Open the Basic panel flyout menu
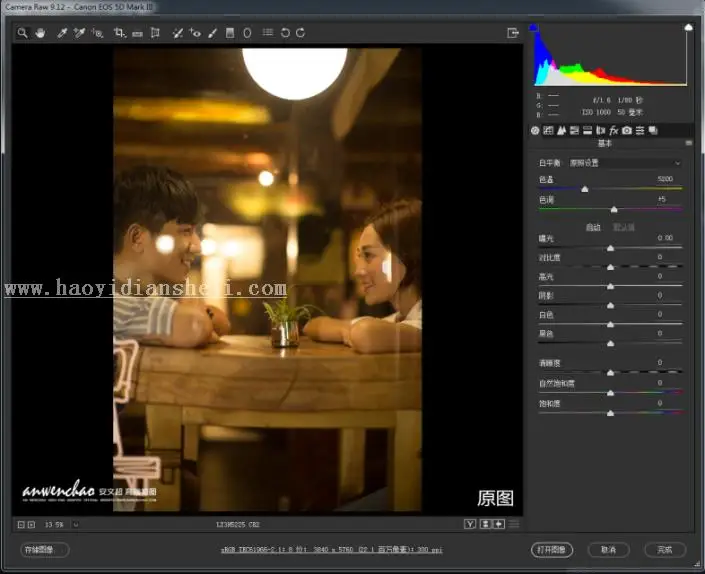The height and width of the screenshot is (574, 705). tap(688, 143)
